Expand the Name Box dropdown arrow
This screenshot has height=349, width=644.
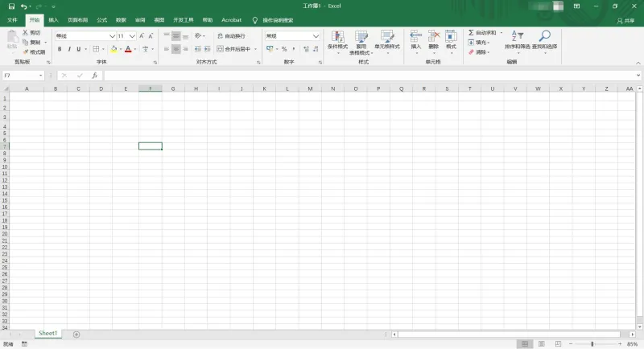click(41, 76)
